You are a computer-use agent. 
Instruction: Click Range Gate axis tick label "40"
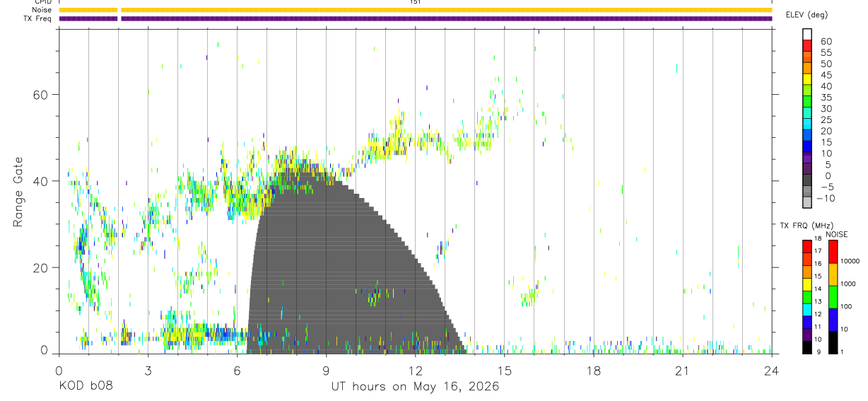41,181
